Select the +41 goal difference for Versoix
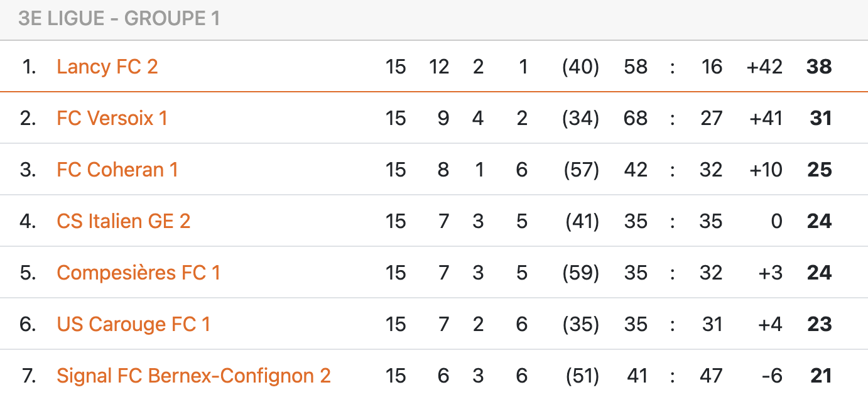868x397 pixels. [766, 118]
